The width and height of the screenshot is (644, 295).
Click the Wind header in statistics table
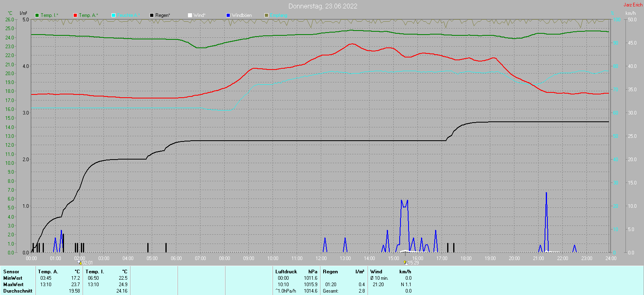[x=376, y=272]
